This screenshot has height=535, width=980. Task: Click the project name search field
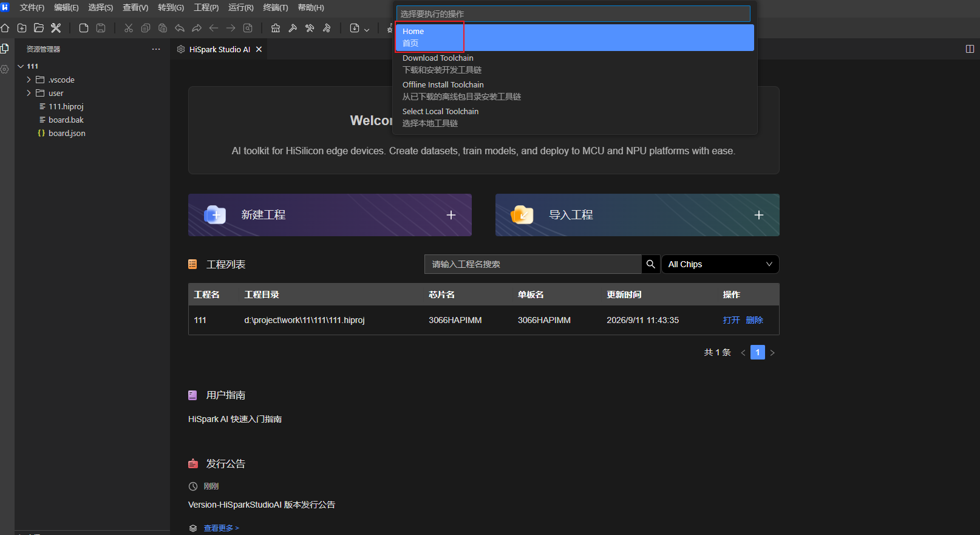pyautogui.click(x=533, y=264)
